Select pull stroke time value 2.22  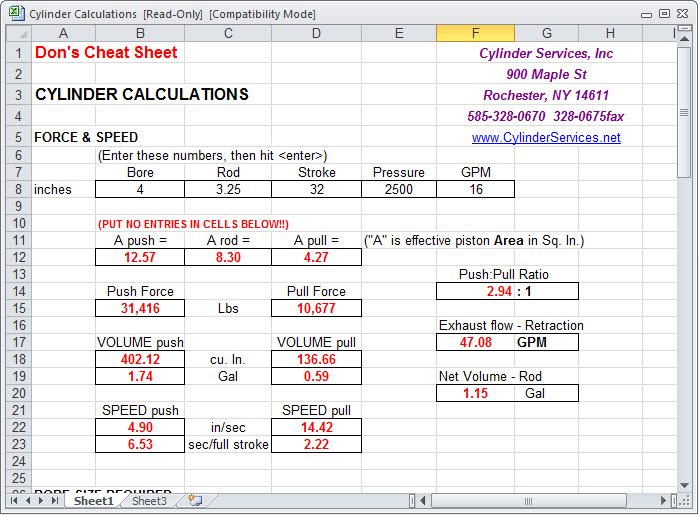316,444
